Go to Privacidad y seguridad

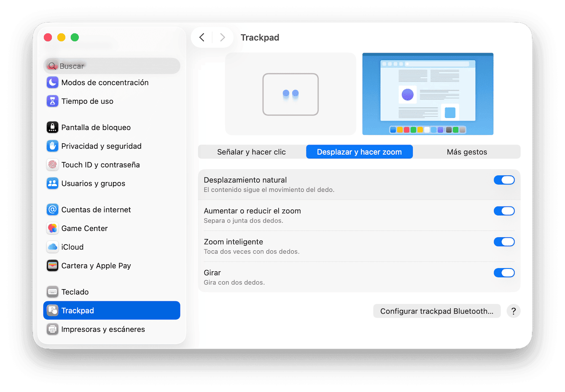102,146
